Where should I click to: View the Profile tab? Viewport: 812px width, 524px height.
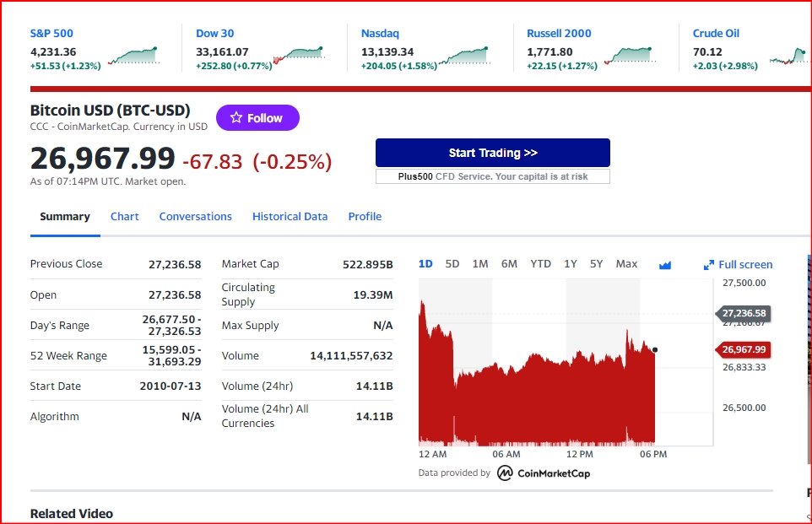[365, 216]
